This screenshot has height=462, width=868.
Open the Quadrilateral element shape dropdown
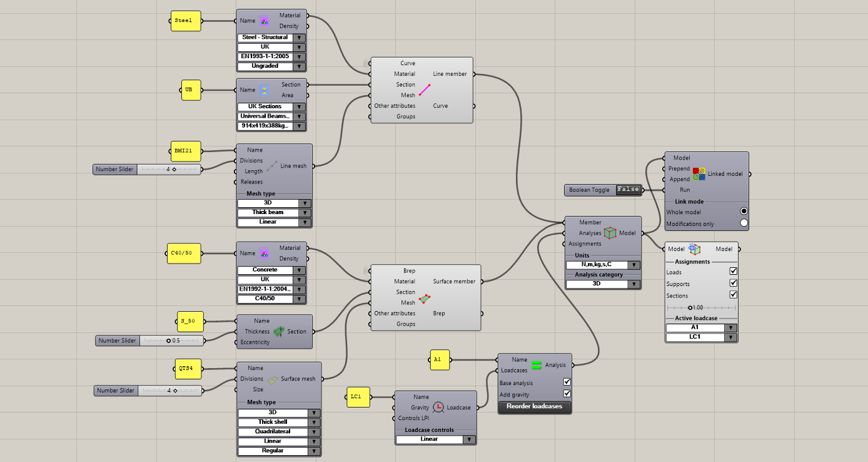(x=279, y=431)
